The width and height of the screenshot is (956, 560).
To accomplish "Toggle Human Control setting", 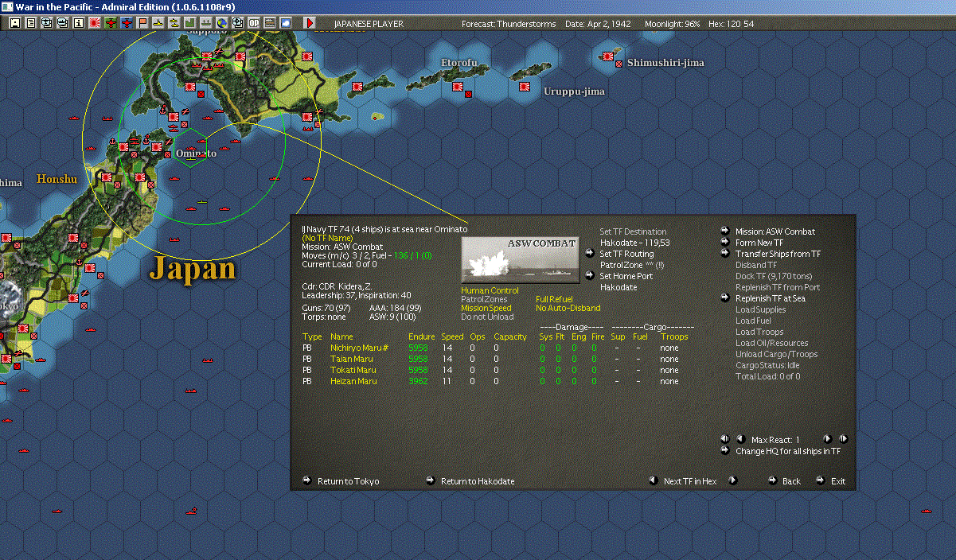I will (x=490, y=290).
